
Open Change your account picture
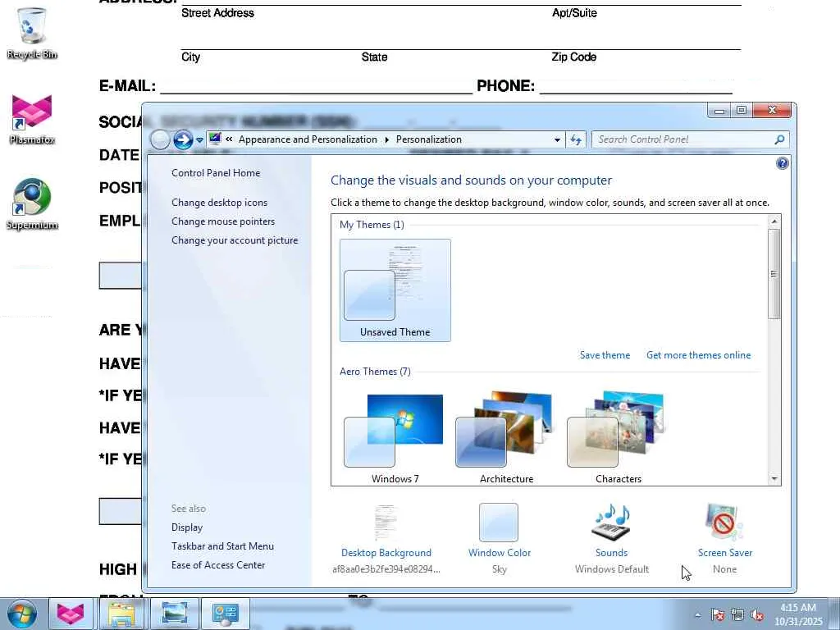[235, 240]
